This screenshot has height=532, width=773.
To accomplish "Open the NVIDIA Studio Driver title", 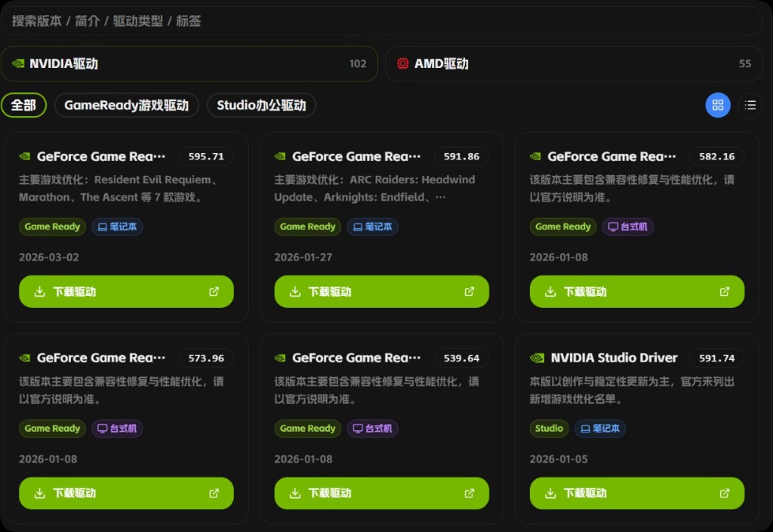I will (x=614, y=358).
